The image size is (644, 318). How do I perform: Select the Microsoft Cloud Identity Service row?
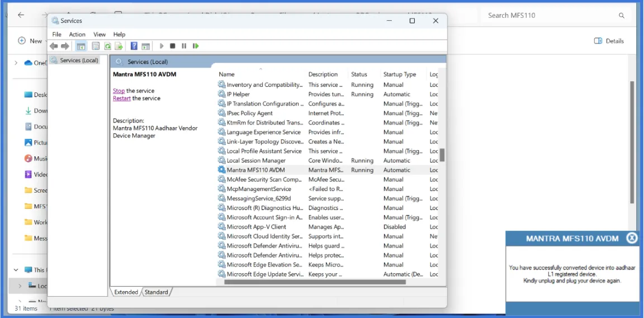328,236
